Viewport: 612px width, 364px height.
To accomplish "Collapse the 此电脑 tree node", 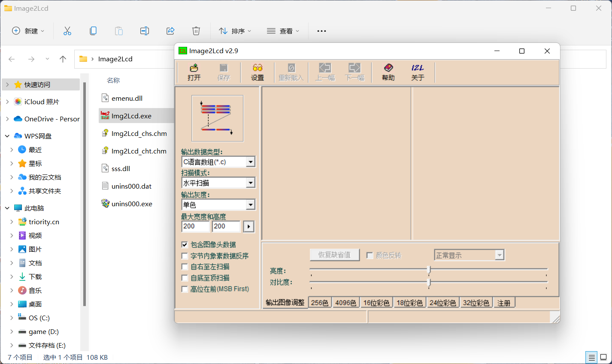I will pyautogui.click(x=7, y=208).
